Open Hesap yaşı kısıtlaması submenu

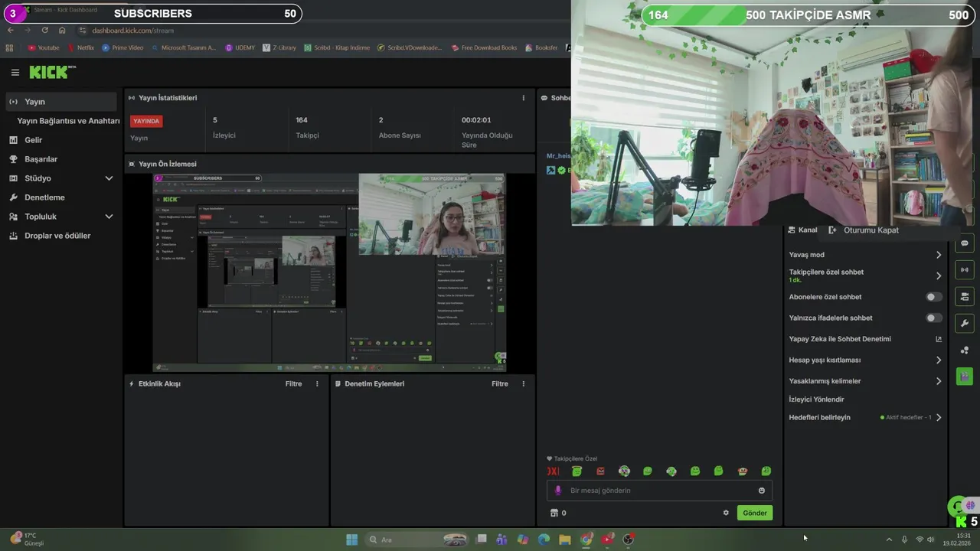pos(939,360)
